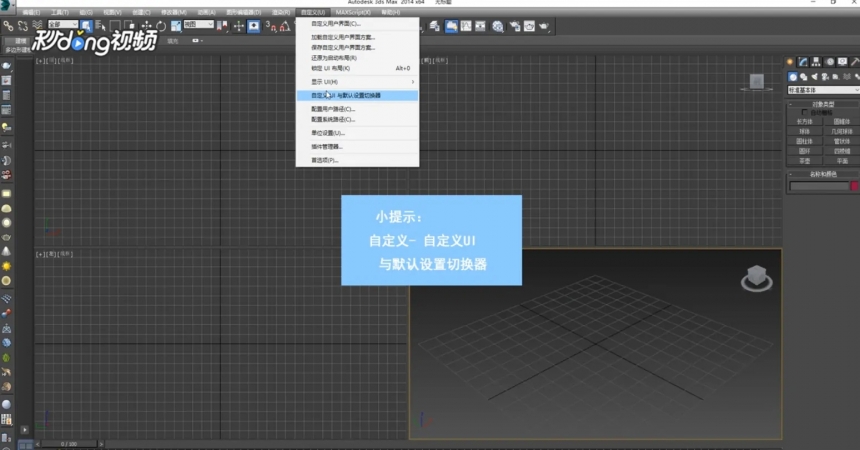Open the Curve Editor toolbar icon
The height and width of the screenshot is (450, 860).
pyautogui.click(x=466, y=26)
